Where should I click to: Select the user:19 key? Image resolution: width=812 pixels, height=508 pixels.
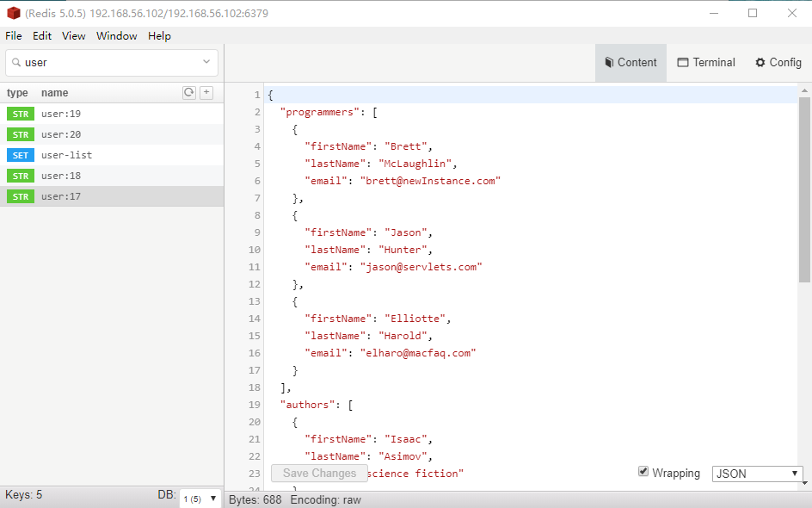pyautogui.click(x=112, y=114)
